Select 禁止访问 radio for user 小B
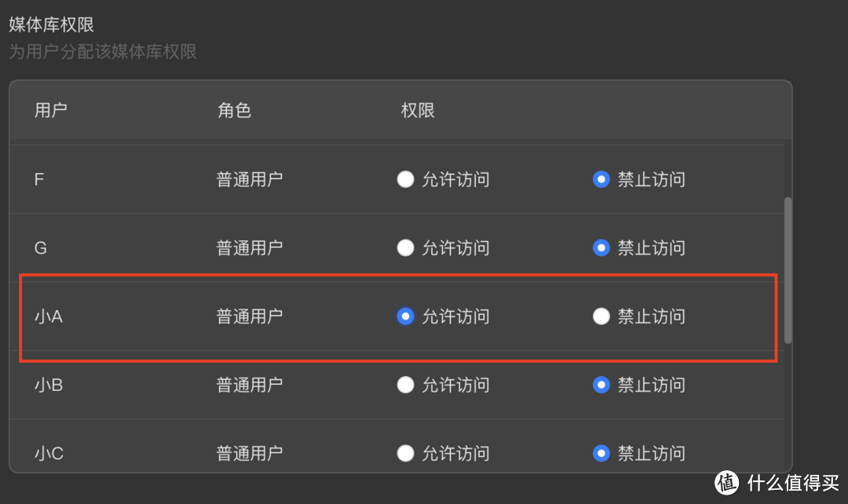The width and height of the screenshot is (848, 504). click(x=601, y=385)
